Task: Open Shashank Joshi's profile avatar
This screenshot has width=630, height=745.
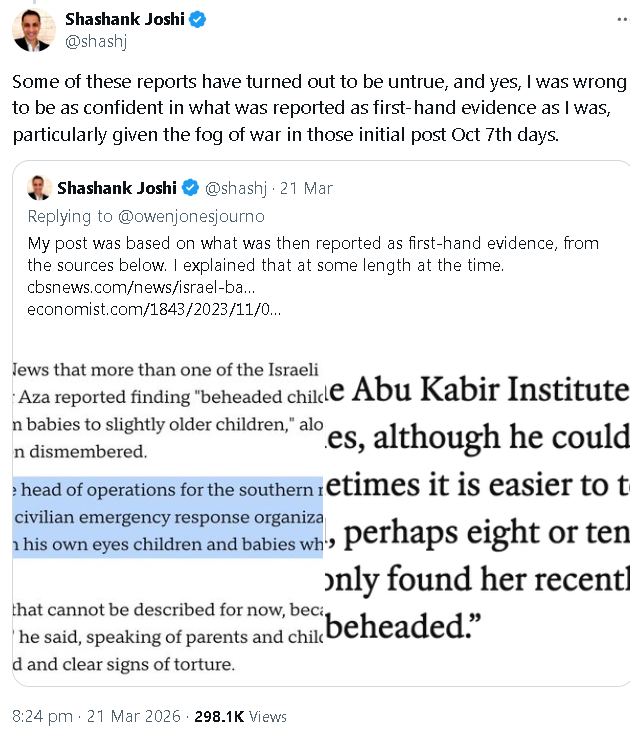Action: coord(34,29)
